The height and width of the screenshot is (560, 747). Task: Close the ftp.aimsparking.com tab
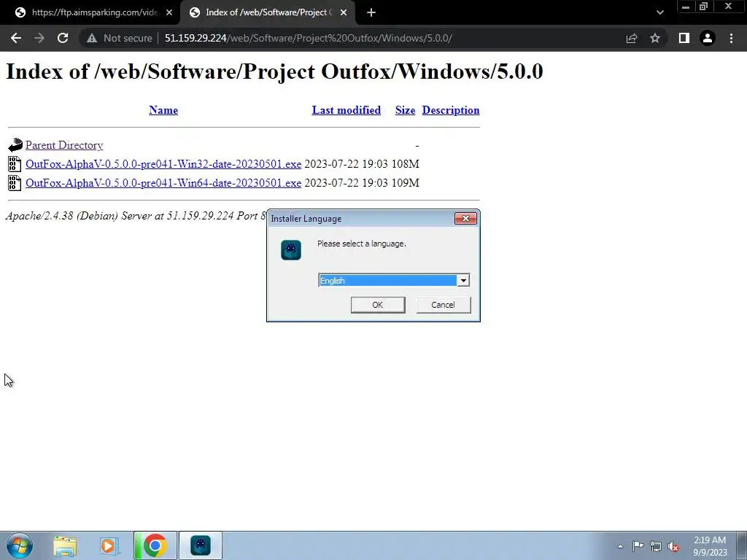tap(169, 12)
